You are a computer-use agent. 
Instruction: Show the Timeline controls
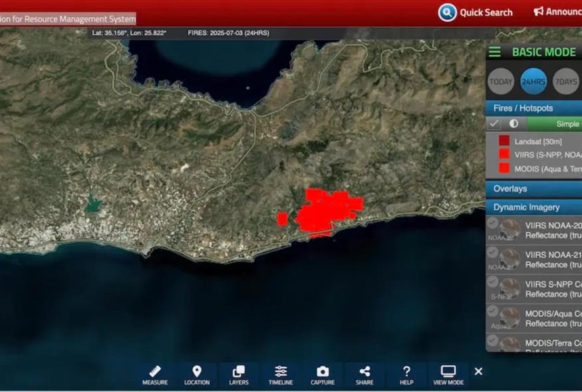[x=281, y=375]
